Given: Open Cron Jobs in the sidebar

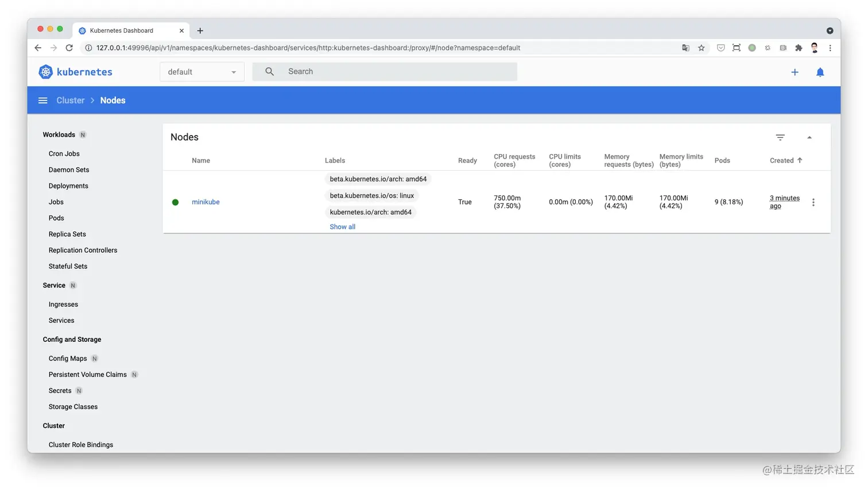Looking at the screenshot, I should tap(64, 153).
